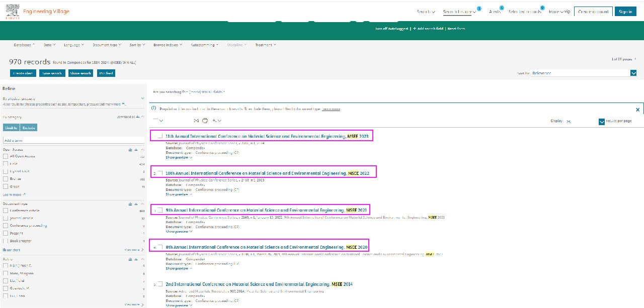Show preview for MSEE 2023 result
The width and height of the screenshot is (644, 308).
pos(179,157)
